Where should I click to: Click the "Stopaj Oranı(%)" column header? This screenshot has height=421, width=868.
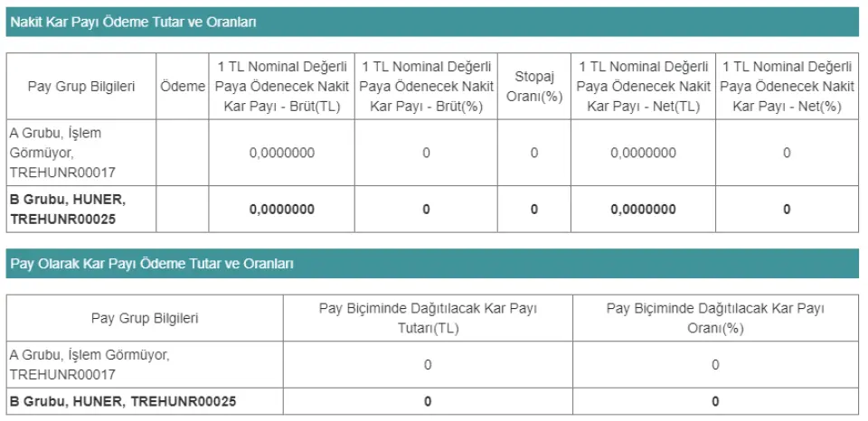533,86
